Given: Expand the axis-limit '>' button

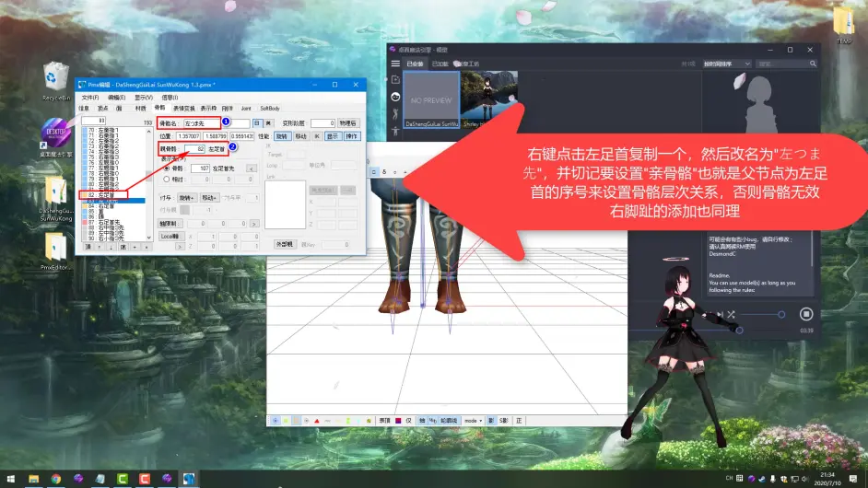Looking at the screenshot, I should pyautogui.click(x=254, y=224).
